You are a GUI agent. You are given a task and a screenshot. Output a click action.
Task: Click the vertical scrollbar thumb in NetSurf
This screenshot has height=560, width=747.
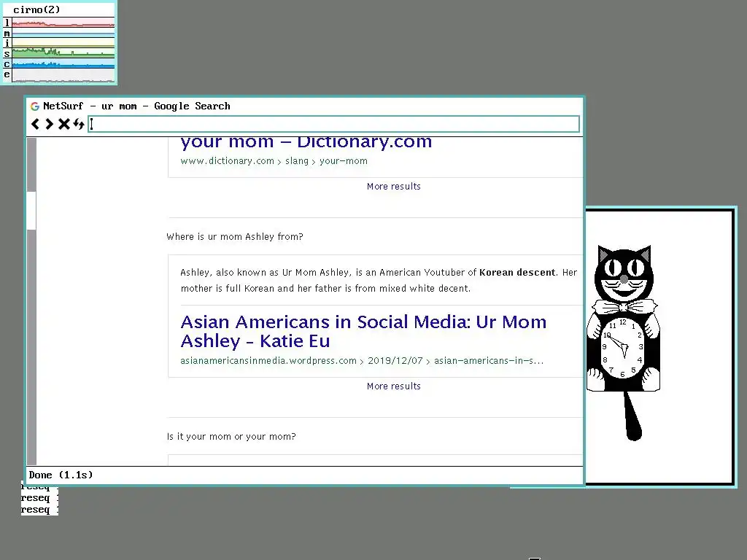(31, 211)
